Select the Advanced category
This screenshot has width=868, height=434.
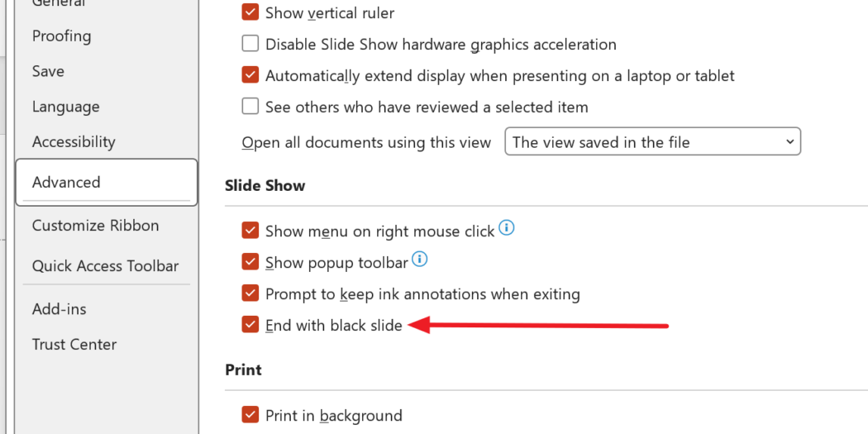[66, 182]
